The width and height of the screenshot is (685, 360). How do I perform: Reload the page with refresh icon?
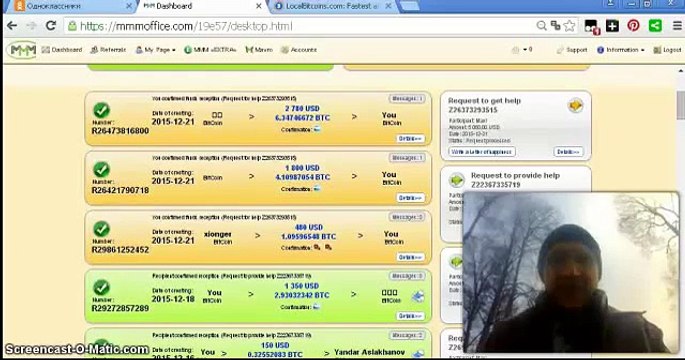coord(51,26)
